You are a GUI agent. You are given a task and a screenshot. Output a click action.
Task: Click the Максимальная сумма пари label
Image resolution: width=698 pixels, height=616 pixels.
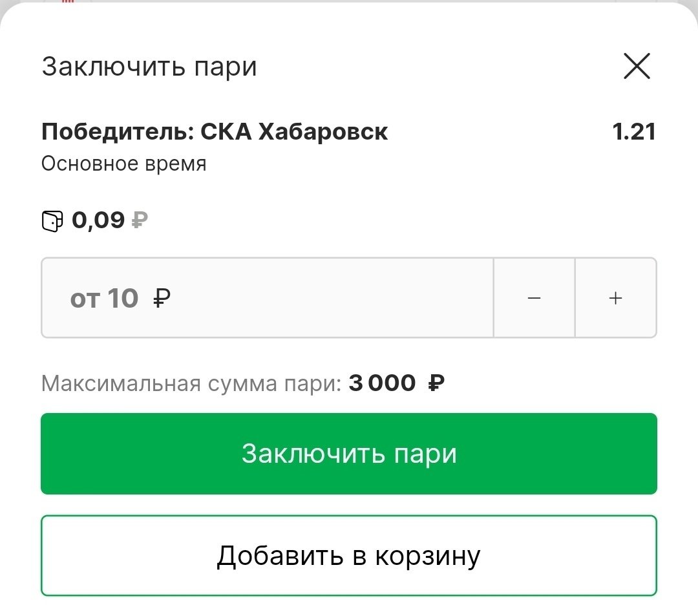(x=191, y=383)
